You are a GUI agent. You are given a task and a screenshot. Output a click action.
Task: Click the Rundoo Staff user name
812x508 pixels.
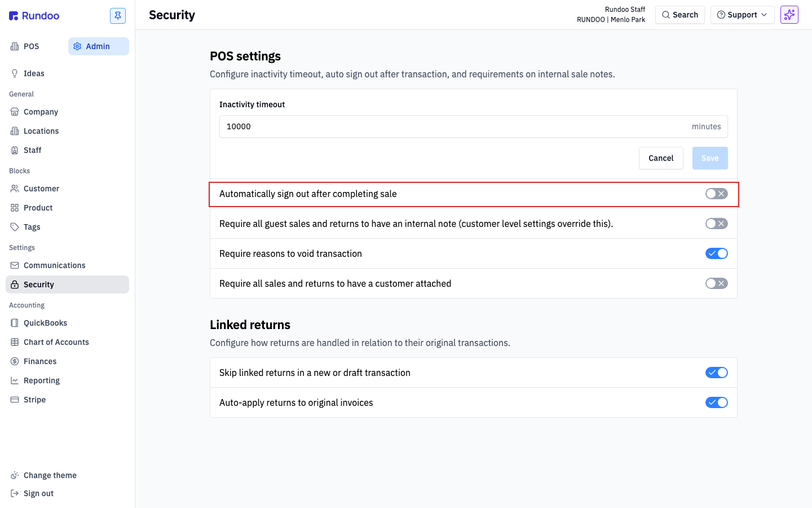[x=625, y=10]
